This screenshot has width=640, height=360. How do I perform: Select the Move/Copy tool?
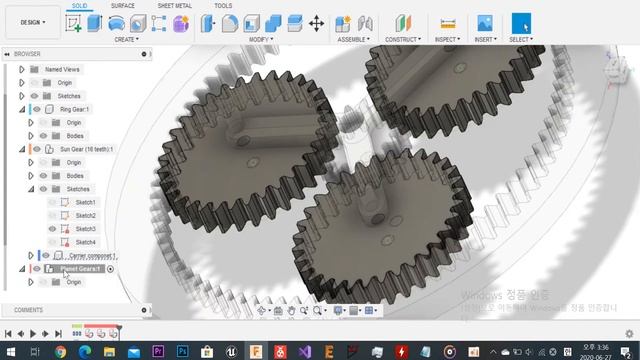click(x=316, y=23)
